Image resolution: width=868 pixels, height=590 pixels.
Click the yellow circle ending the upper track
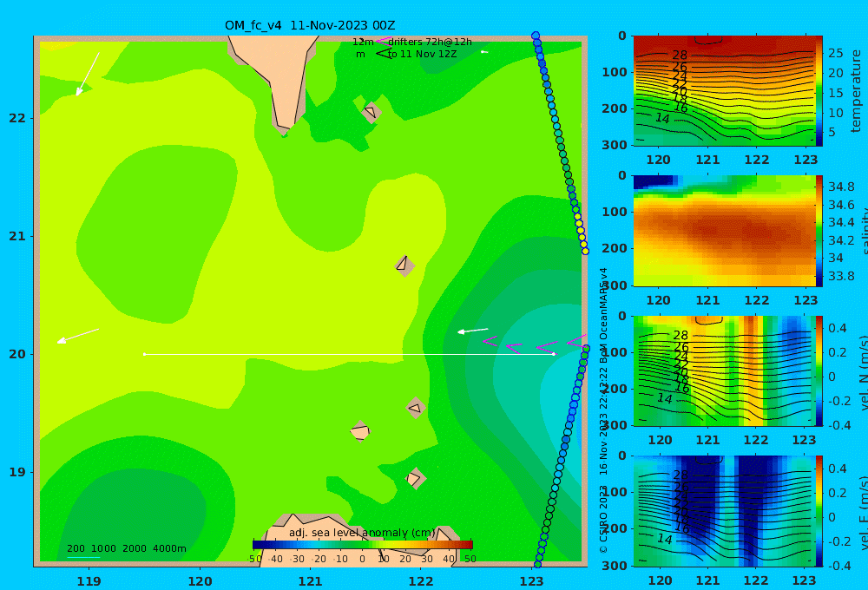tap(585, 252)
